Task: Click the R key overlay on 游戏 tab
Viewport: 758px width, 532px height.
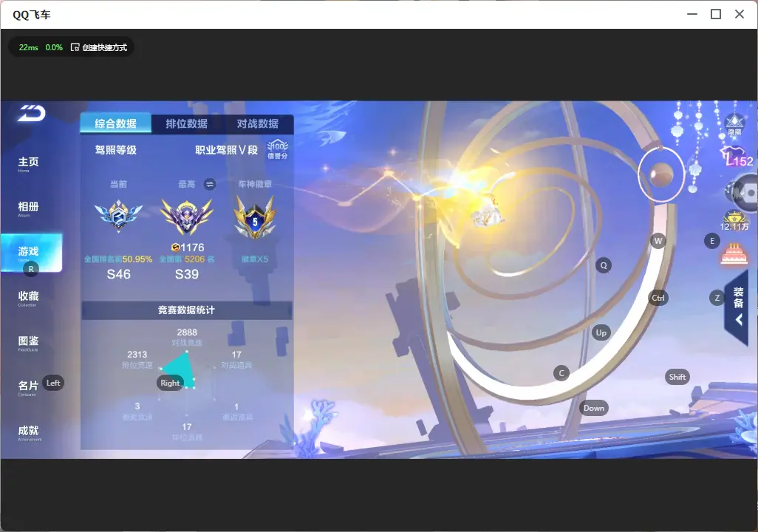Action: (31, 270)
